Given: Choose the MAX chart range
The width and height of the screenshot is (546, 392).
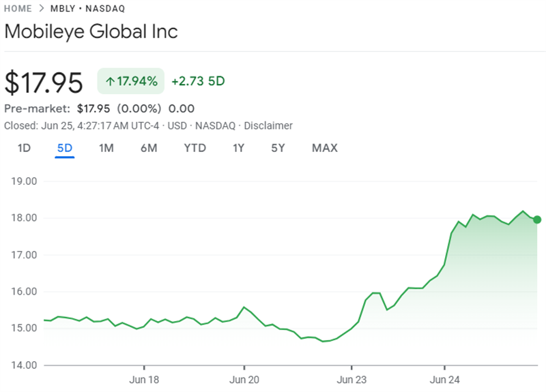Looking at the screenshot, I should (x=325, y=148).
